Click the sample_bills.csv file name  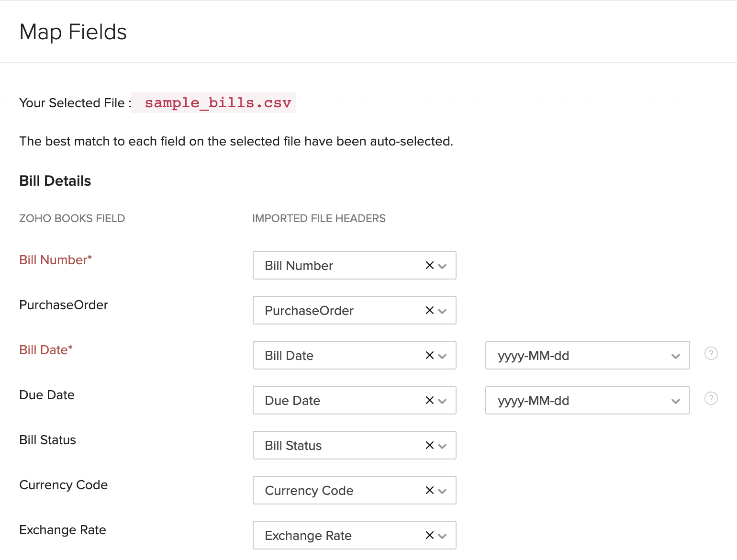point(218,102)
